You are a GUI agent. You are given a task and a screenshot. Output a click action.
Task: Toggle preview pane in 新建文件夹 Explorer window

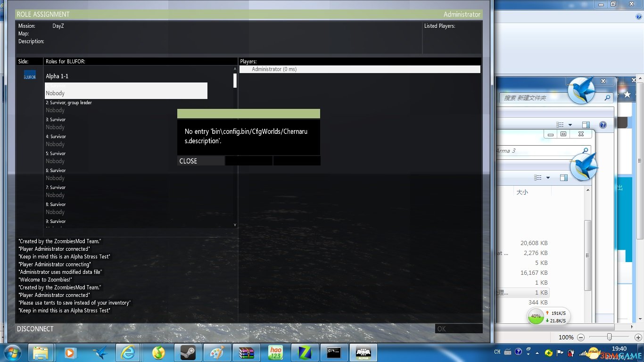(x=586, y=125)
